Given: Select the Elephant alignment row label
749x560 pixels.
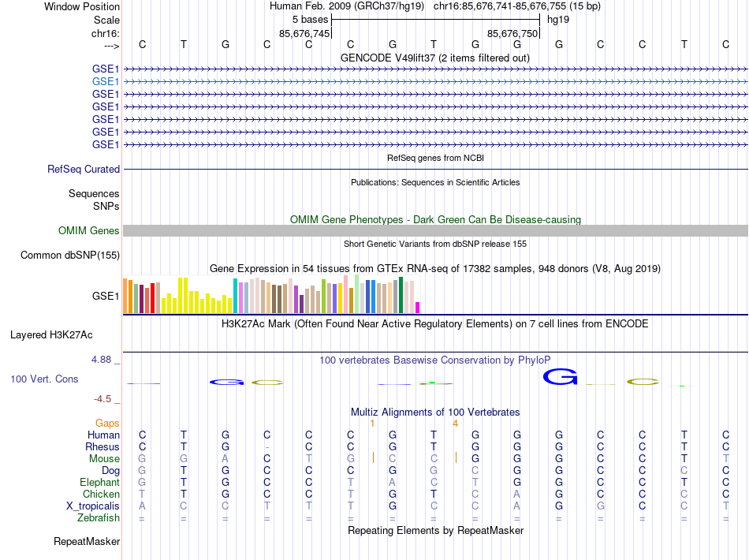Looking at the screenshot, I should tap(100, 482).
